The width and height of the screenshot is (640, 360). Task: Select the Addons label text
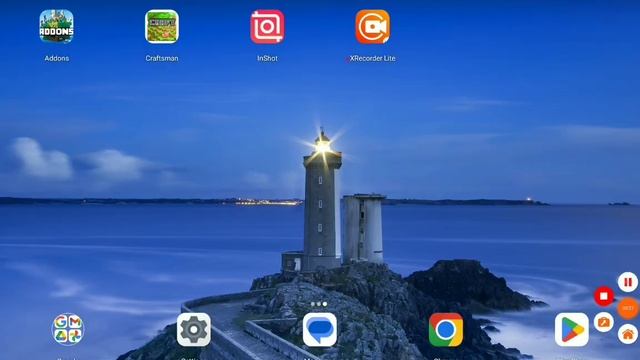56,58
